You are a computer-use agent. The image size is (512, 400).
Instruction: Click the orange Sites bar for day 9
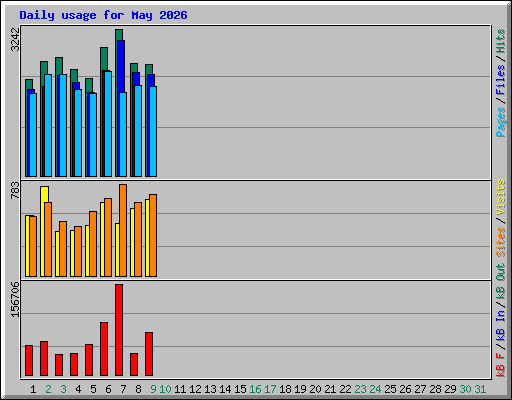coord(153,235)
